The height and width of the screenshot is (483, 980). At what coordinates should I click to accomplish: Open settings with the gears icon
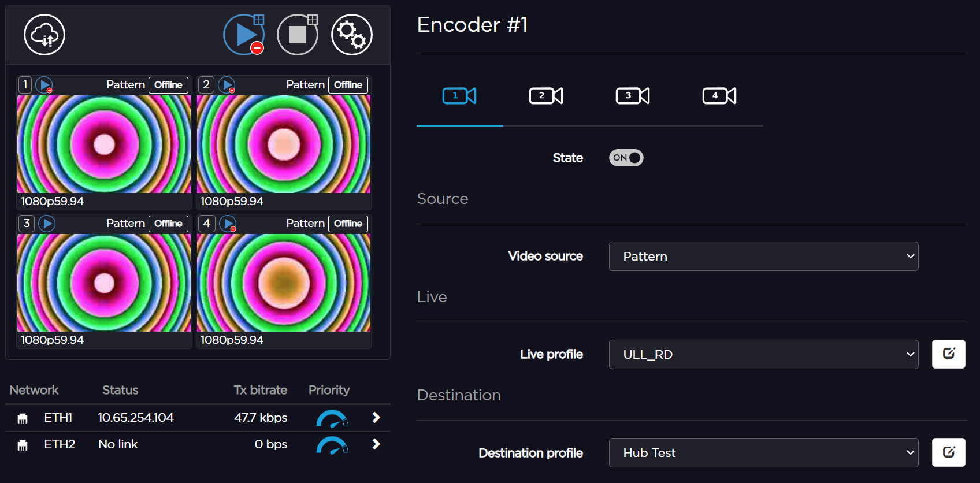pyautogui.click(x=352, y=35)
